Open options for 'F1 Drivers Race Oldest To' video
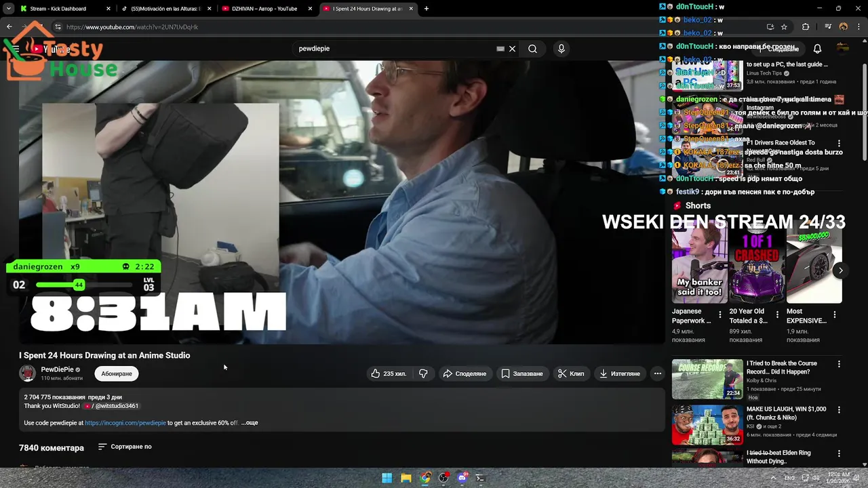Viewport: 868px width, 488px height. tap(839, 144)
